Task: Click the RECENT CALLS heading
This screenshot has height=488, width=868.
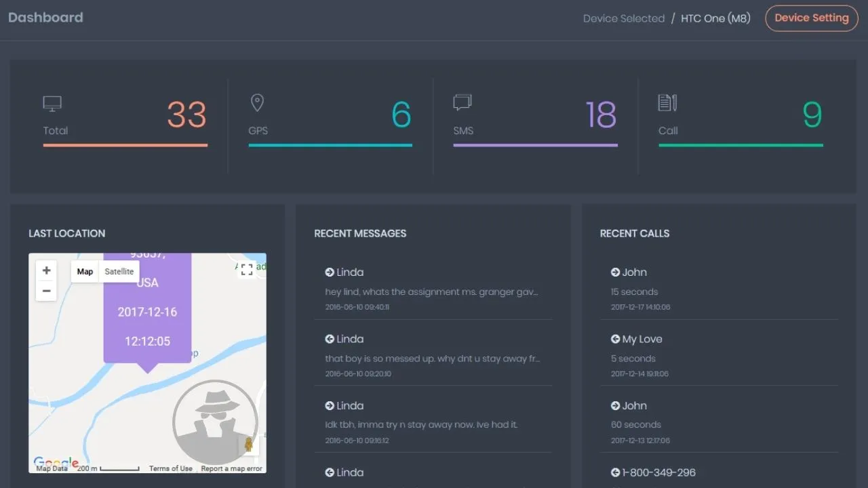Action: click(x=635, y=233)
